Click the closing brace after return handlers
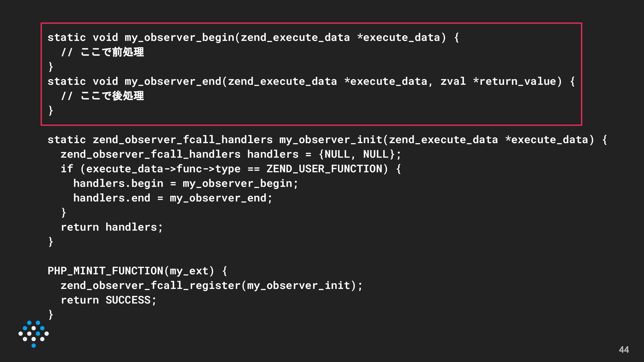This screenshot has height=362, width=644. [51, 241]
